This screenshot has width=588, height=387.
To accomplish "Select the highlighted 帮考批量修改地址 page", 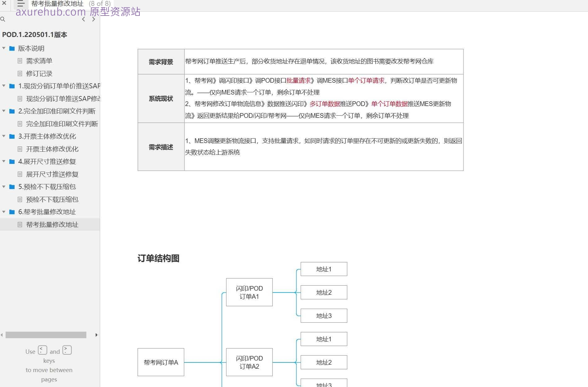I will click(50, 224).
